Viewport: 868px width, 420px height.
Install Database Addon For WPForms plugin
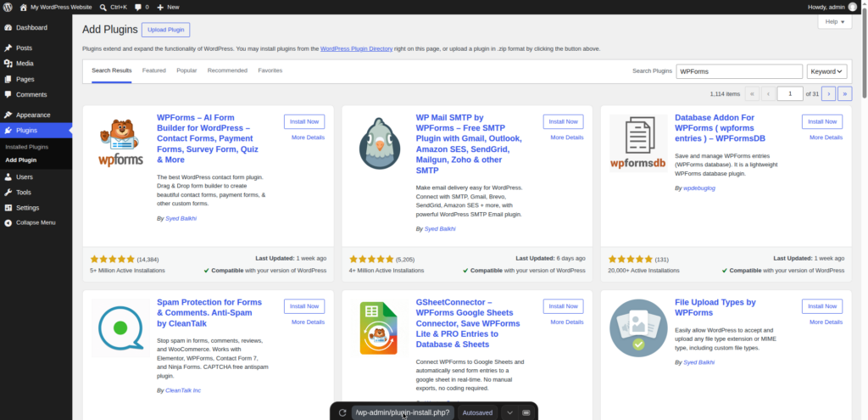pos(822,122)
